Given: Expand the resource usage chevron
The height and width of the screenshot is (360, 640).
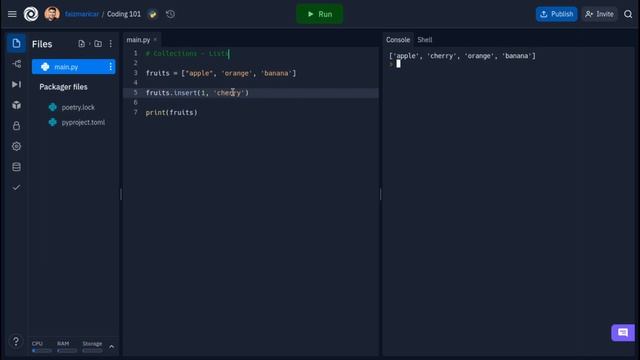Looking at the screenshot, I should (x=111, y=347).
